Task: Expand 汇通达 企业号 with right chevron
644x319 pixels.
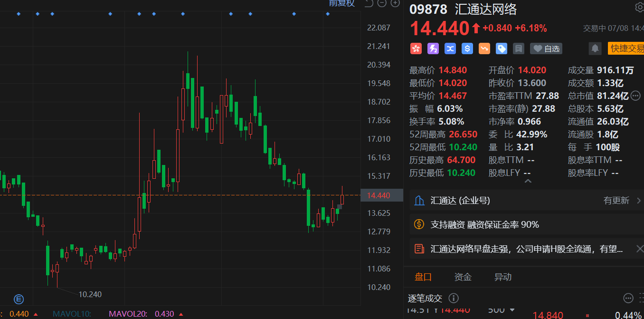Action: click(639, 200)
